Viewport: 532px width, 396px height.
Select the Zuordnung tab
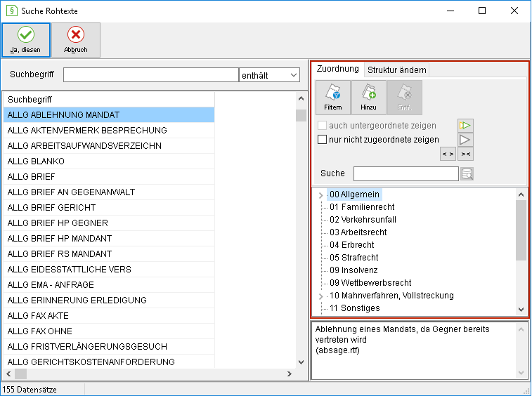click(x=337, y=69)
